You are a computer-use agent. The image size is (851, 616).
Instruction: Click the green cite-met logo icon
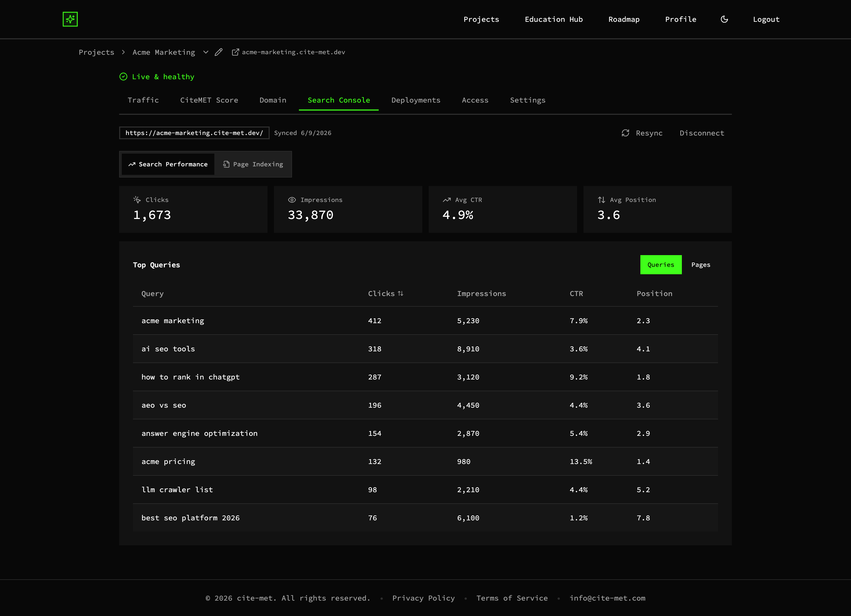(70, 19)
